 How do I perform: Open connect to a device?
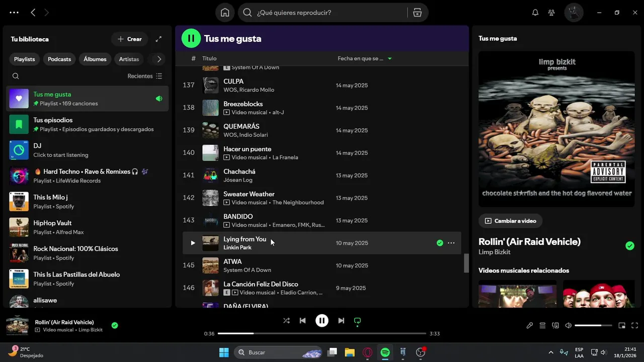click(555, 325)
